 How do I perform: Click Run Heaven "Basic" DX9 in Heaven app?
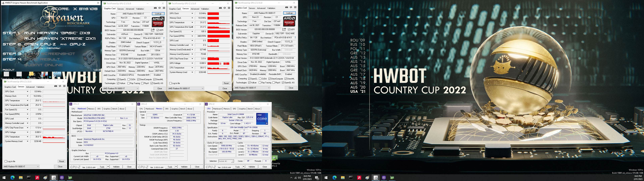pos(57,33)
